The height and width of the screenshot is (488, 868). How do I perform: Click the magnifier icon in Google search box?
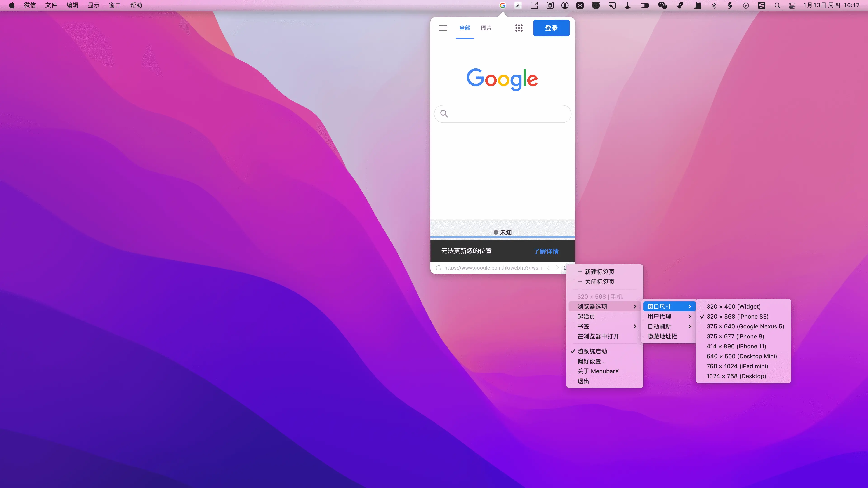click(x=444, y=114)
